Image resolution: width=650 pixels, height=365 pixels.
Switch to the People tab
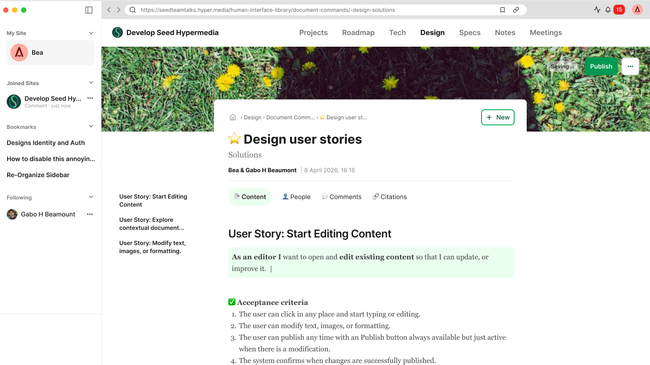pos(296,197)
